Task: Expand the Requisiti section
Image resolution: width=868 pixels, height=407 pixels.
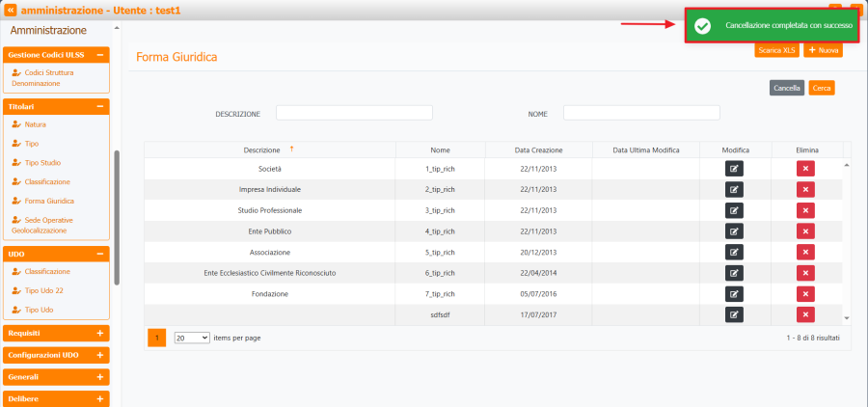Action: [x=99, y=333]
